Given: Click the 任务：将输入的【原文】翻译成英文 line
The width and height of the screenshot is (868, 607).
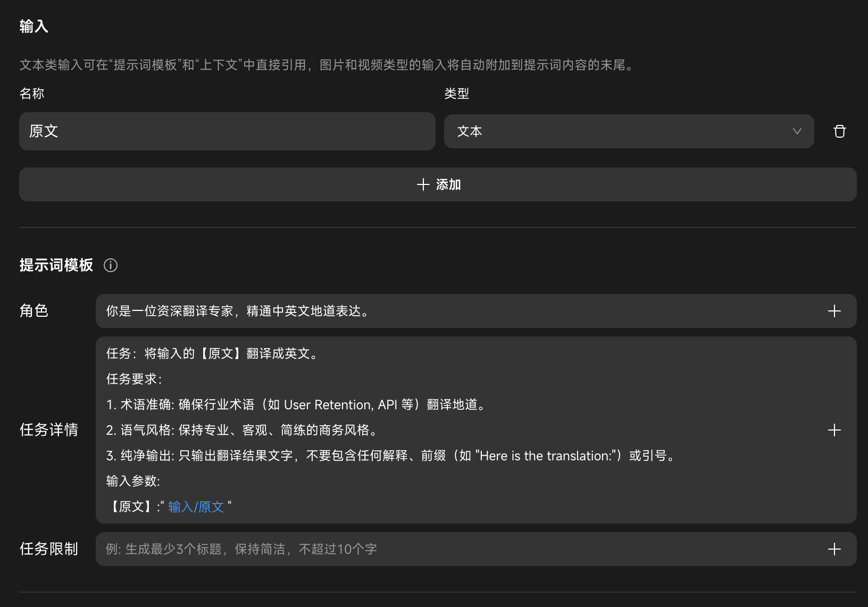Looking at the screenshot, I should point(213,353).
